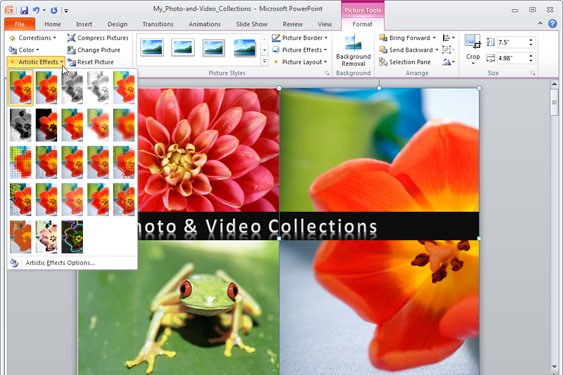
Task: Apply the Pencil Sketch effect, lighter gray top-row thumbnail
Action: click(98, 88)
